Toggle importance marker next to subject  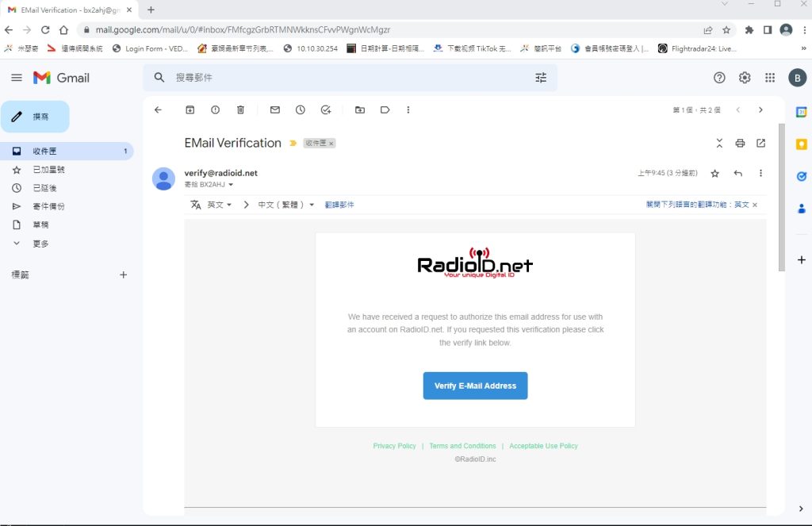[293, 143]
